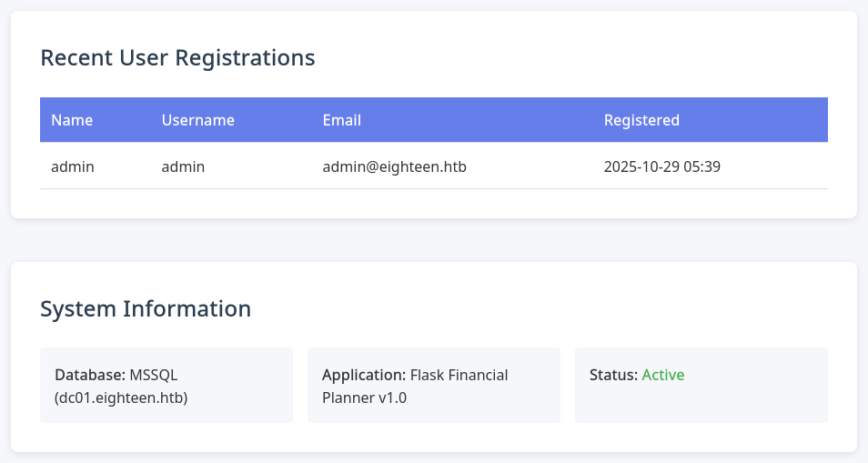
Task: Select the admin name cell
Action: 73,166
